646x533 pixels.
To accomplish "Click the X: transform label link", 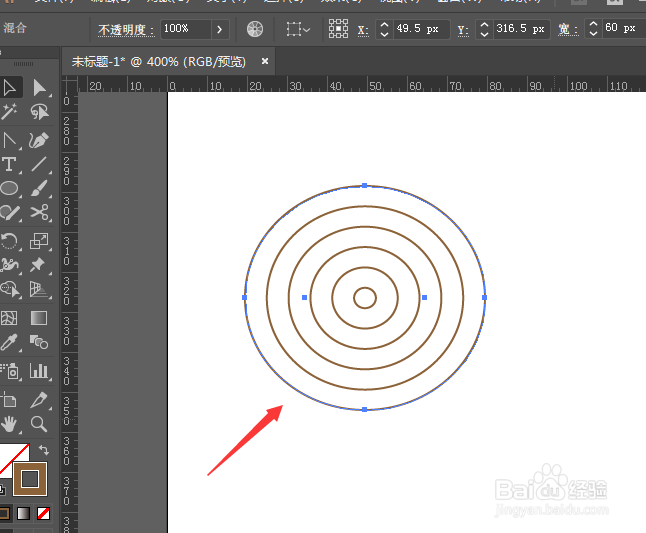I will pyautogui.click(x=363, y=30).
